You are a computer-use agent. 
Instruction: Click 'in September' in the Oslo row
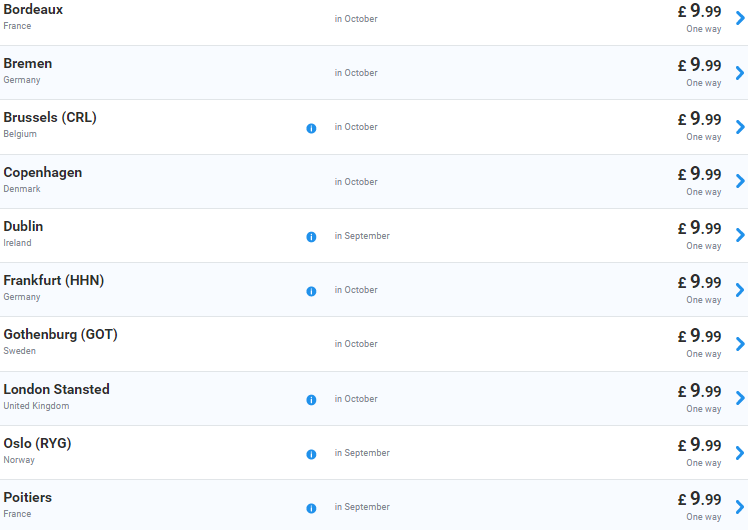(x=362, y=453)
